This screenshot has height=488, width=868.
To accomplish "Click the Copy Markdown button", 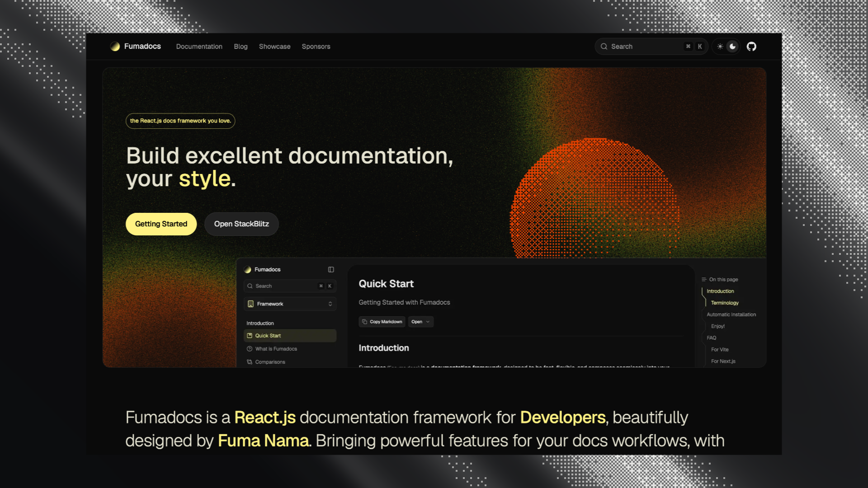I will [x=382, y=322].
